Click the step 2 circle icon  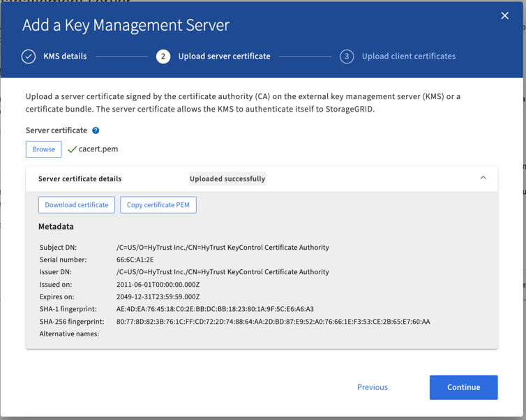[x=163, y=57]
